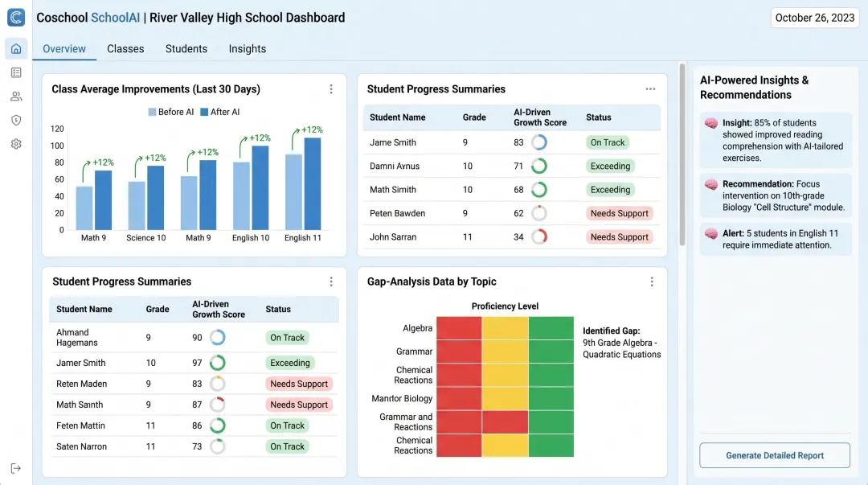This screenshot has width=868, height=485.
Task: Click 'Feten Mattin' student name
Action: (80, 425)
